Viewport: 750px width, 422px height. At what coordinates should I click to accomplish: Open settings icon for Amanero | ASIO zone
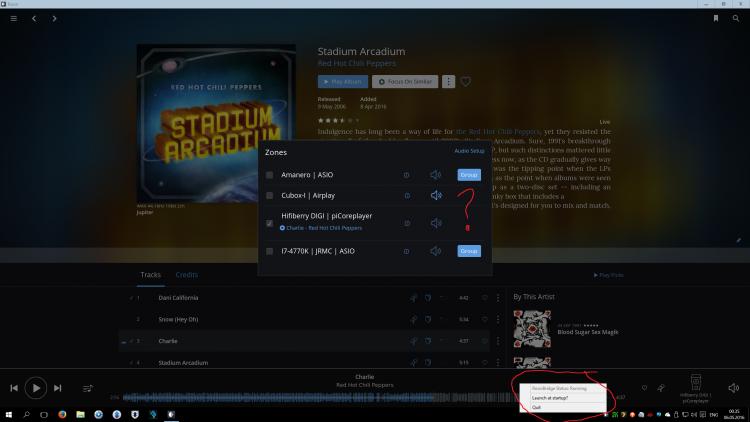(x=406, y=175)
